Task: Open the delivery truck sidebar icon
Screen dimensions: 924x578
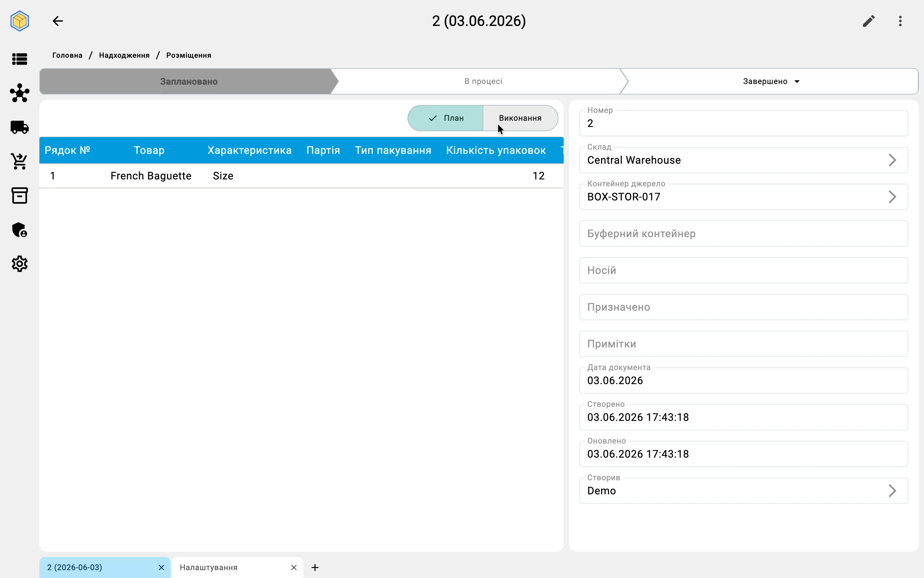Action: [19, 127]
